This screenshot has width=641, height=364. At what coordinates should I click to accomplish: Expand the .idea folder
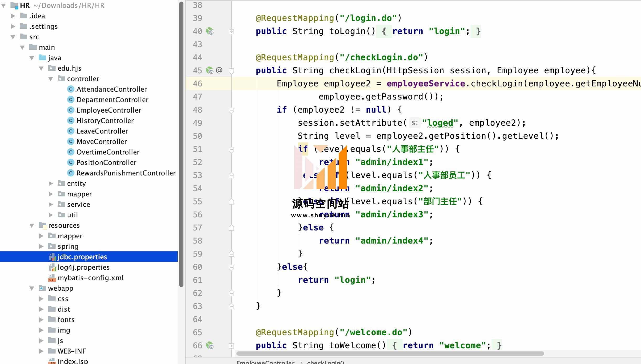13,16
